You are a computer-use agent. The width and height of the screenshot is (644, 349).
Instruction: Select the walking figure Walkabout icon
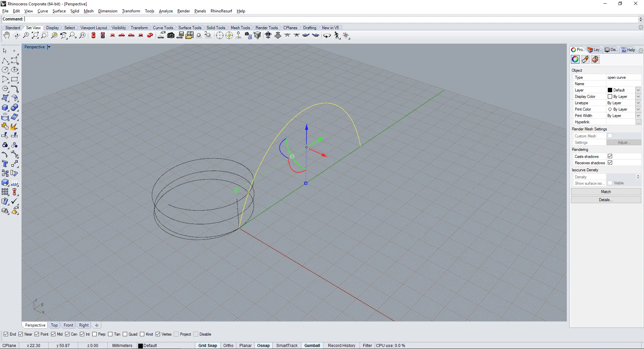pos(337,36)
